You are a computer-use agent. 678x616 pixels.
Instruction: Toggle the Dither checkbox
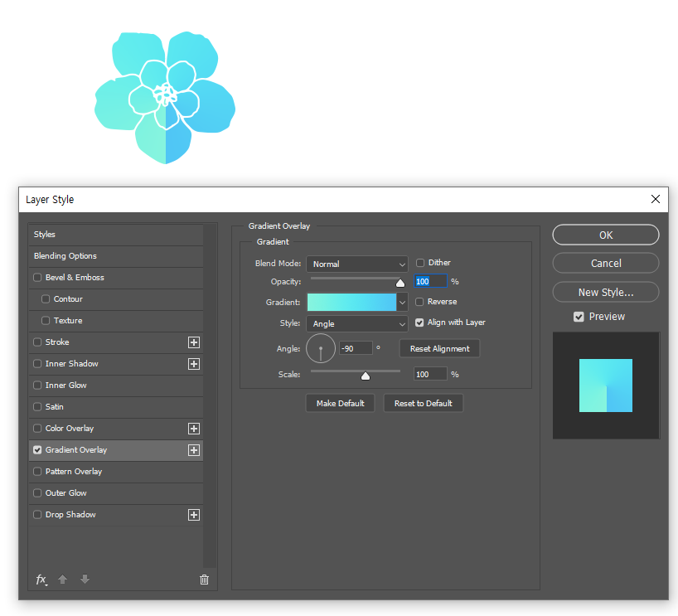(x=420, y=263)
